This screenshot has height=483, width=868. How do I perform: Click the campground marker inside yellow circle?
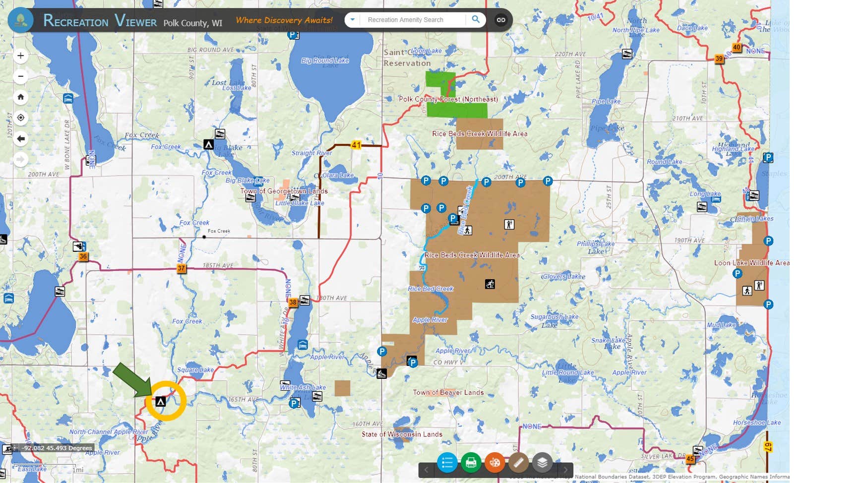coord(160,401)
